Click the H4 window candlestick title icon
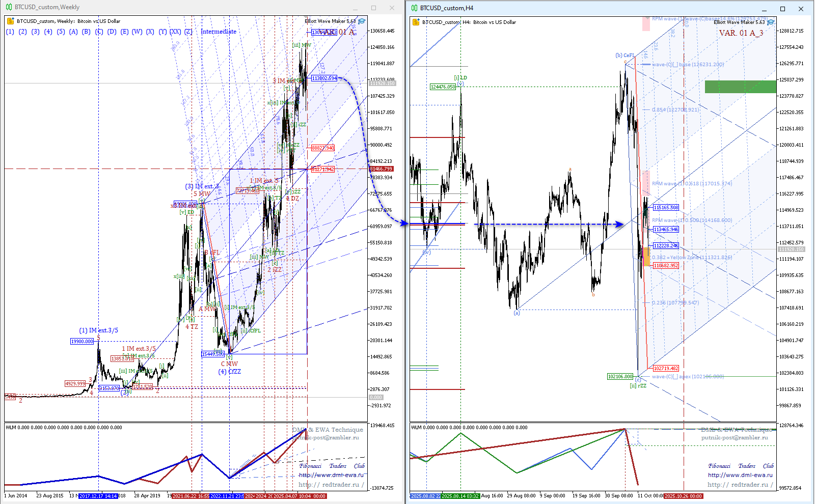This screenshot has width=815, height=504. point(414,8)
